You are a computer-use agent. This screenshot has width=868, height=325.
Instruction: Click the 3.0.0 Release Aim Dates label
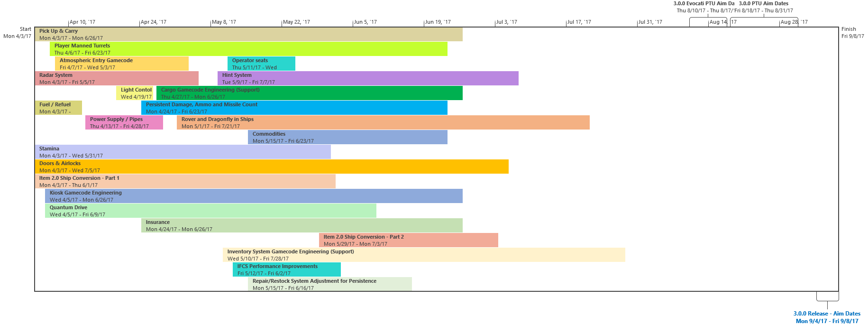click(827, 317)
